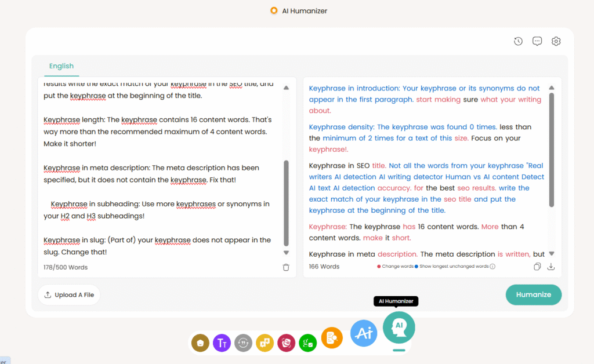The height and width of the screenshot is (364, 594).
Task: Select the AI Humanizer head icon
Action: pyautogui.click(x=399, y=327)
